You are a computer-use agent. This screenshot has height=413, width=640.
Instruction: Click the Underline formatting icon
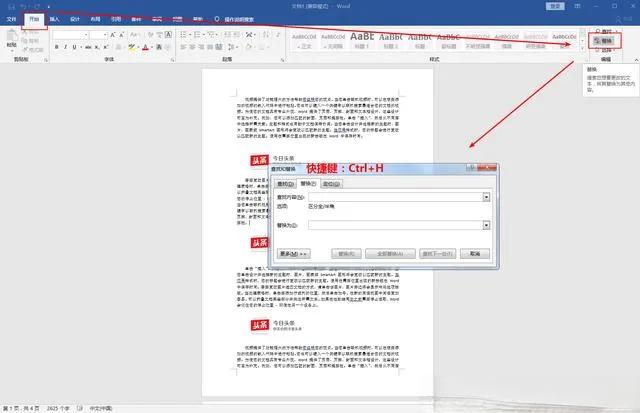(x=74, y=47)
